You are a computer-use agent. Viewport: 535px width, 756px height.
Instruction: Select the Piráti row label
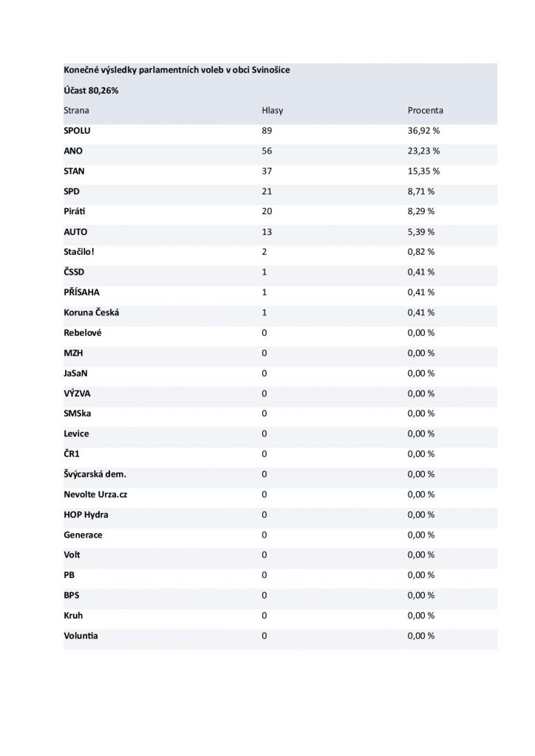click(x=75, y=211)
